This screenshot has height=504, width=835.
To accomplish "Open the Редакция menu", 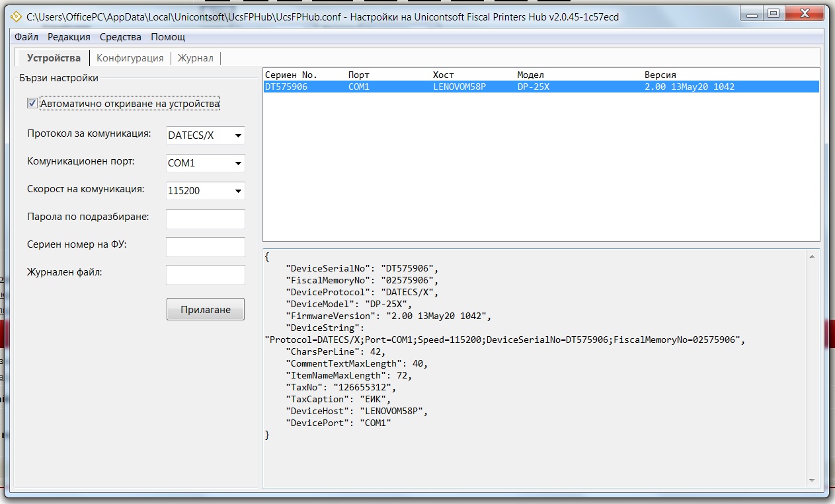I will click(69, 37).
